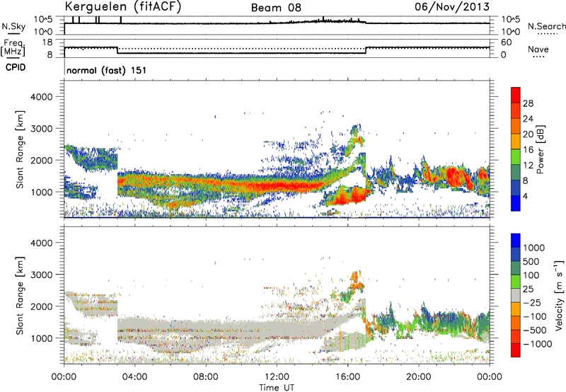The height and width of the screenshot is (392, 566).
Task: Click the '-25' tick on Velocity colorbar
Action: 533,303
